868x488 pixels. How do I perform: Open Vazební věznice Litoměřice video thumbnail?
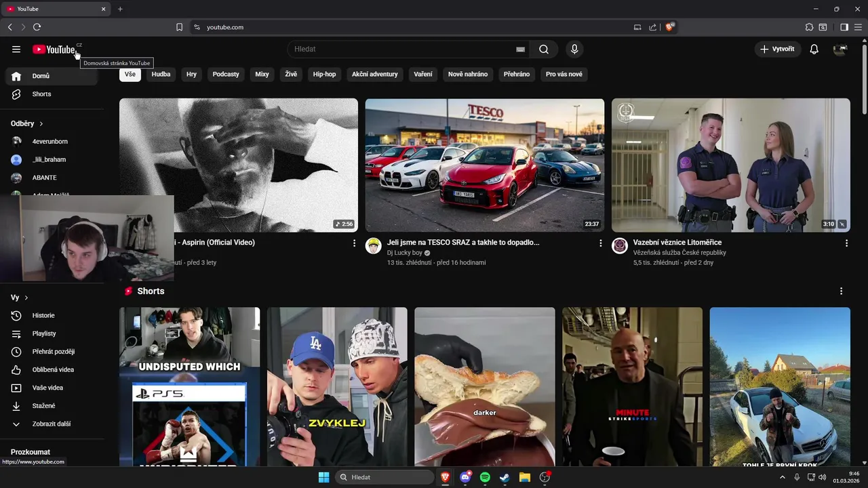pyautogui.click(x=731, y=165)
